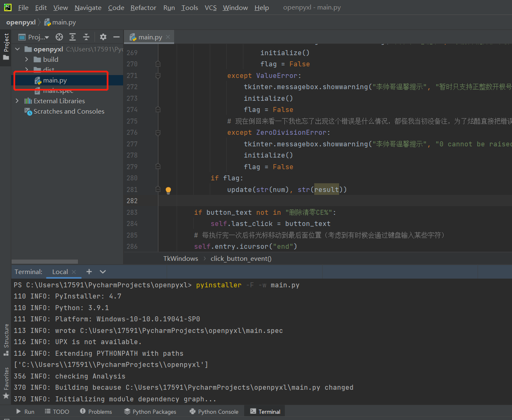Fold the except ValueError block at line 271
Screen dimensions: 512x420
[x=158, y=75]
